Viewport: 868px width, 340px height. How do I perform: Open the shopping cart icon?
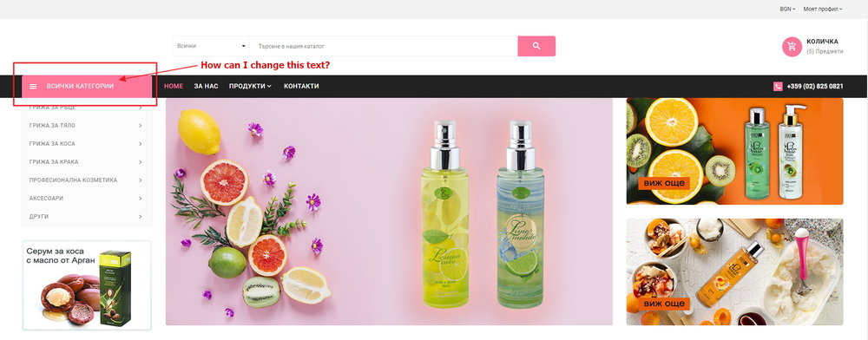click(792, 47)
